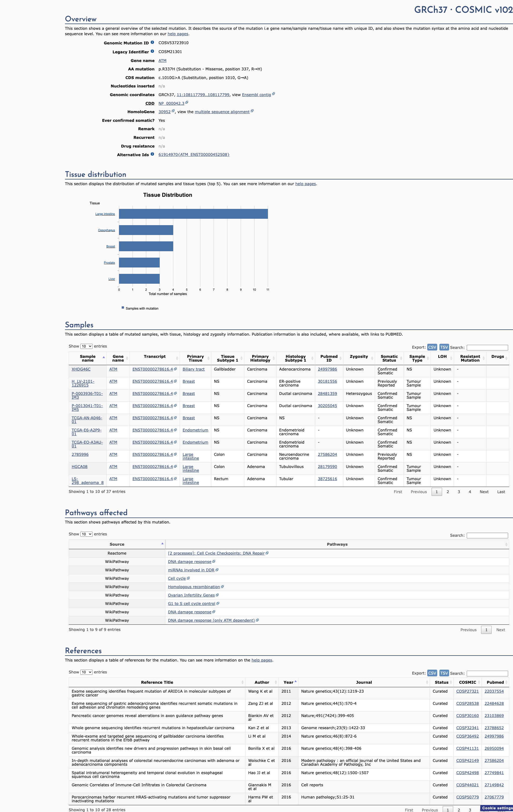Sort Samples table by Sample name
The image size is (513, 812).
pyautogui.click(x=88, y=358)
